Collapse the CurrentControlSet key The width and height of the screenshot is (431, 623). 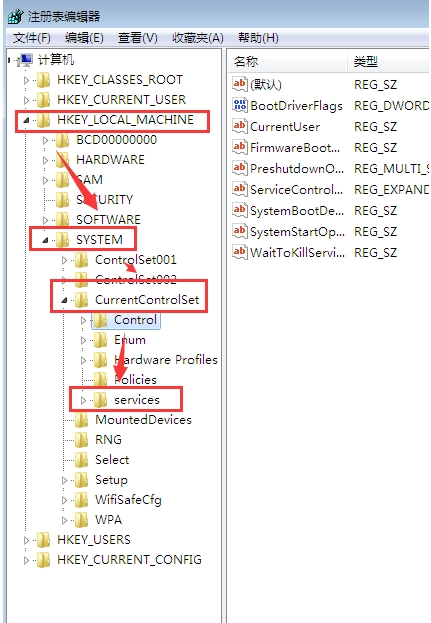click(x=64, y=300)
